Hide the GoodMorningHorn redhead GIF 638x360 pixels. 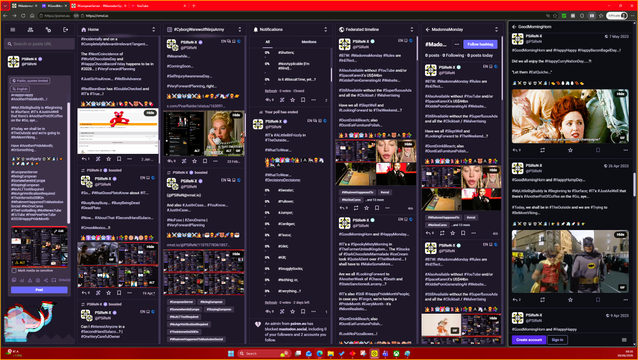[621, 94]
